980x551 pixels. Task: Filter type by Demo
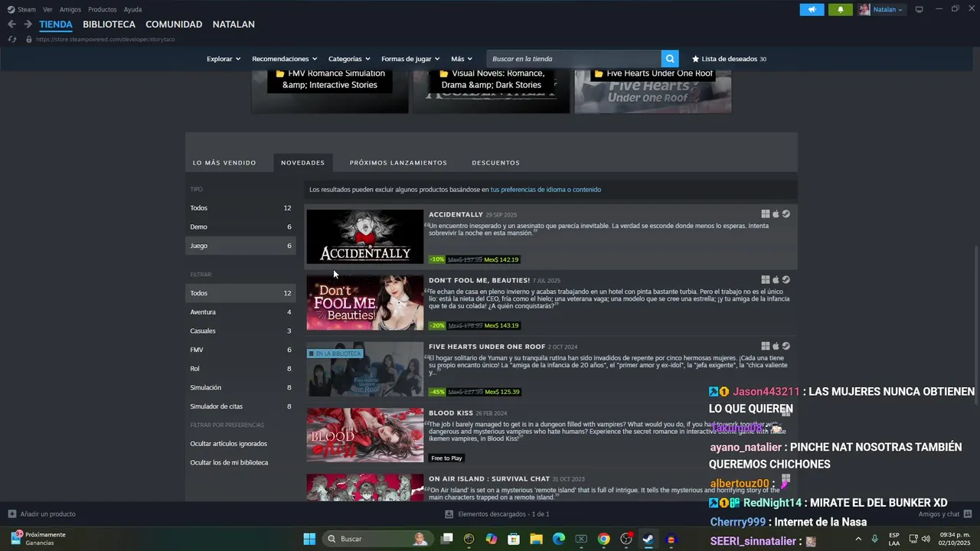click(240, 227)
